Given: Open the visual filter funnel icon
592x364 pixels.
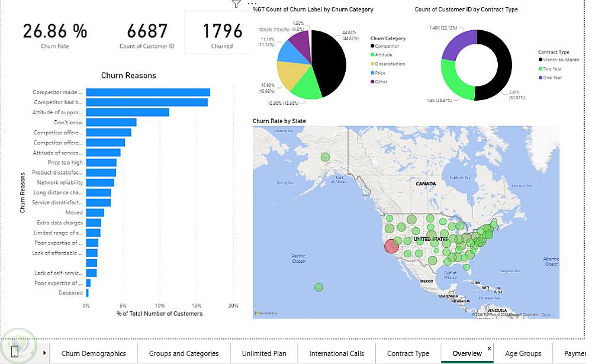Looking at the screenshot, I should 236,4.
